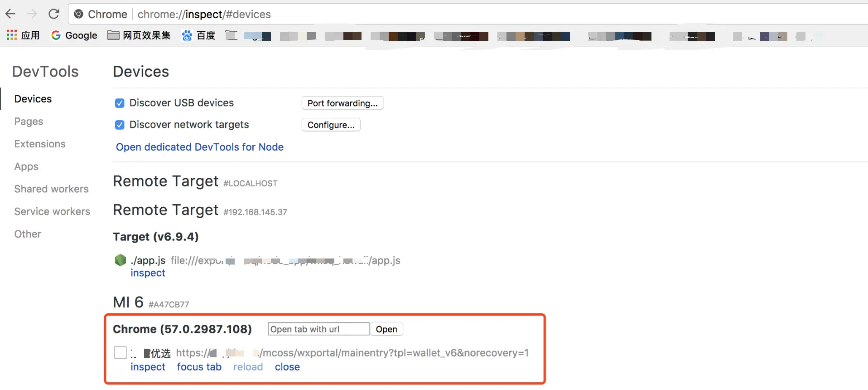
Task: Click the reload link for the remote page
Action: coord(248,367)
